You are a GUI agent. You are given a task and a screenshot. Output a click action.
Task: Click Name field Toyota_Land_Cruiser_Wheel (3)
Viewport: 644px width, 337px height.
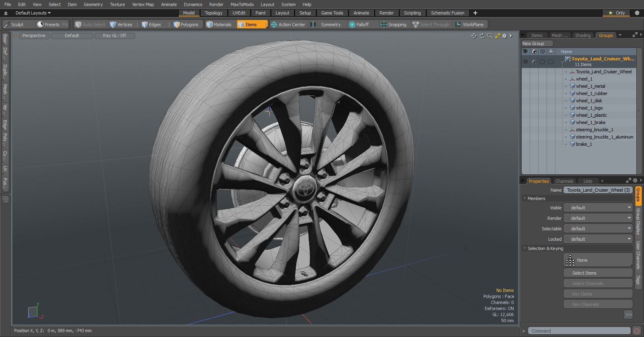[x=598, y=190]
